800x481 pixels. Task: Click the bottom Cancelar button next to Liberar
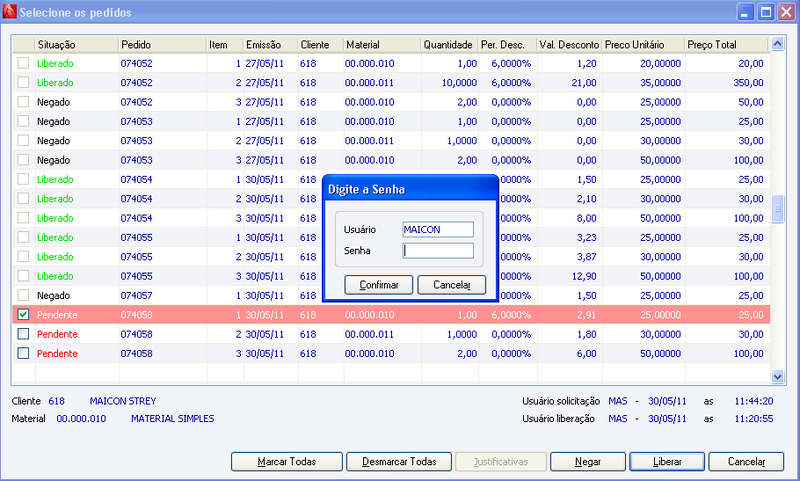pyautogui.click(x=746, y=462)
